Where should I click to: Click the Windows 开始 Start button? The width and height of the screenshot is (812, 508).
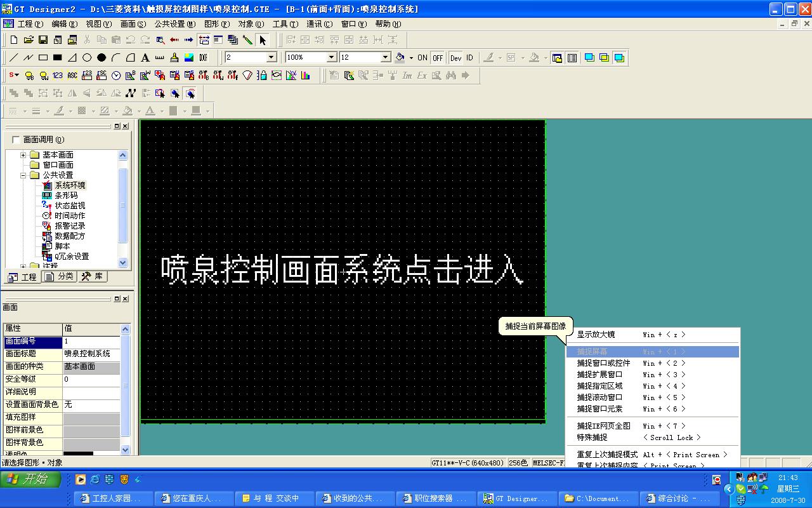30,479
